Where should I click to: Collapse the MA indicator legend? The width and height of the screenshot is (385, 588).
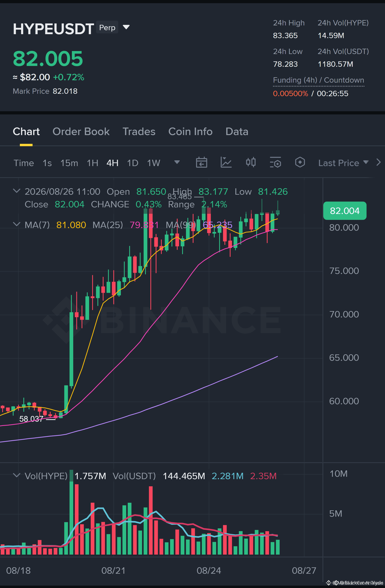point(16,224)
